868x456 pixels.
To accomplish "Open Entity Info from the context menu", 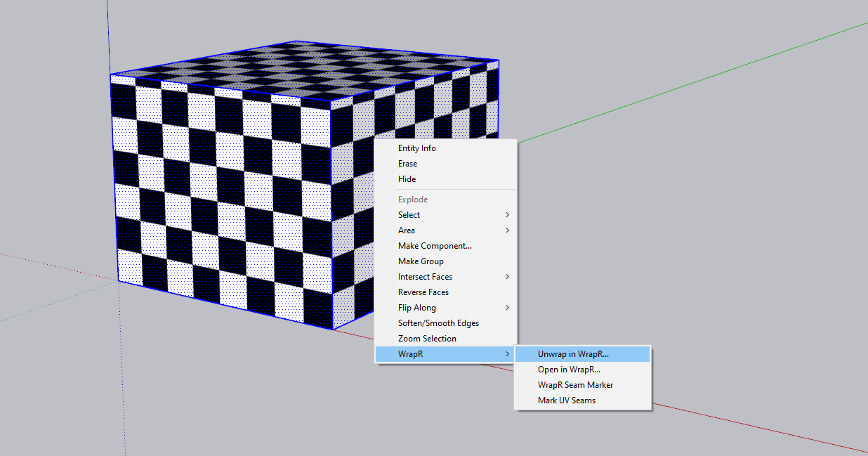I will pyautogui.click(x=417, y=148).
